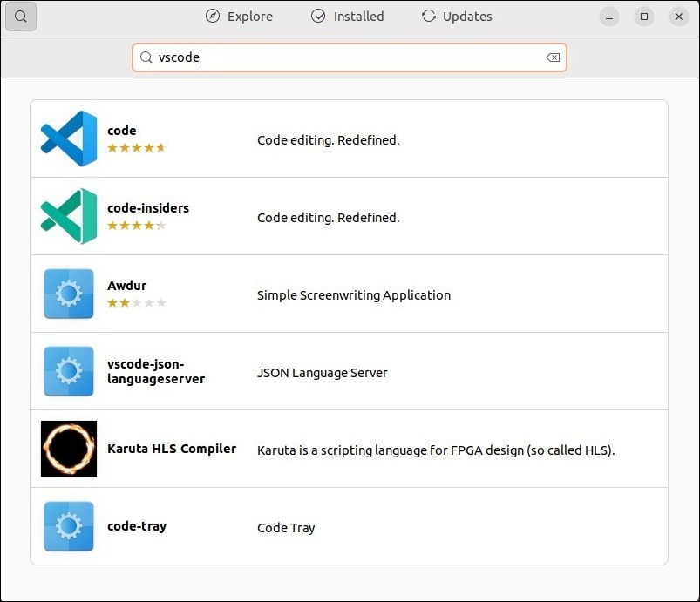Open the Awdur two-star rating
Image resolution: width=700 pixels, height=602 pixels.
click(x=137, y=303)
